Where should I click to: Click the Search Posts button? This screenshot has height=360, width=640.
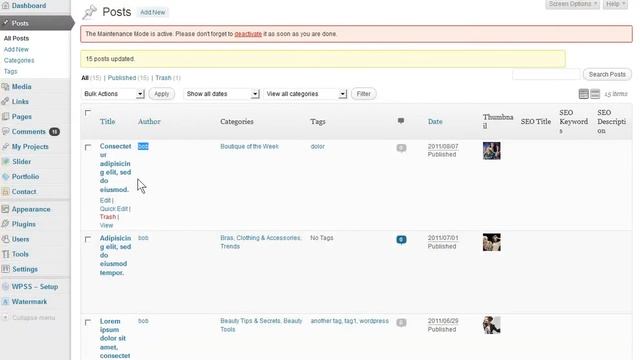pyautogui.click(x=607, y=74)
